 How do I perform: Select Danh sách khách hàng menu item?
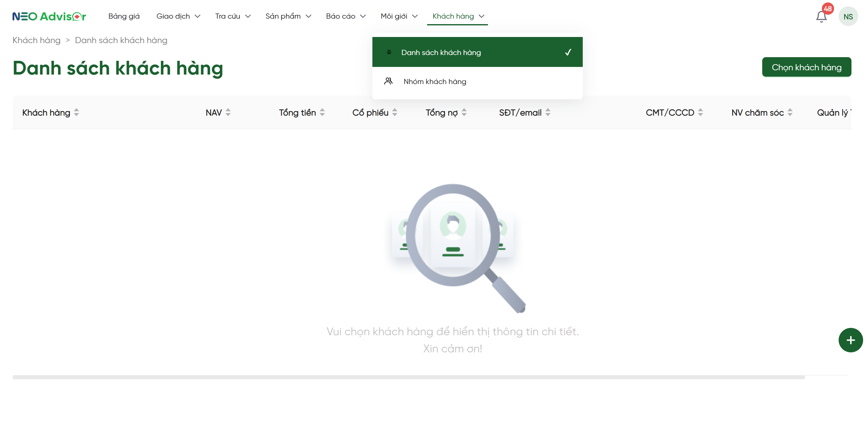[x=441, y=52]
